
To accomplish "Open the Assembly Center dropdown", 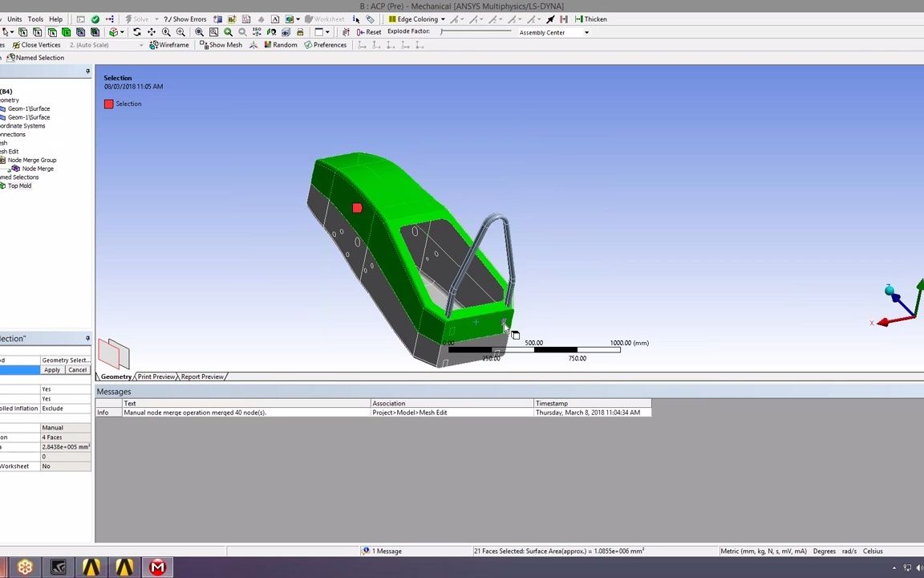I will coord(586,33).
